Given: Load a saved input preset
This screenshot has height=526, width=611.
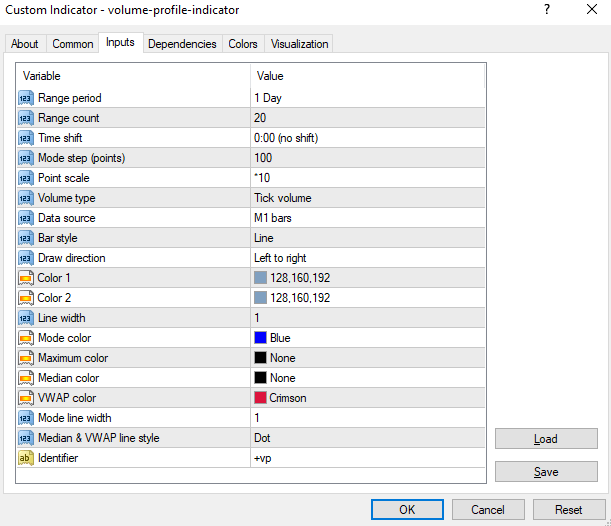Looking at the screenshot, I should click(x=546, y=439).
